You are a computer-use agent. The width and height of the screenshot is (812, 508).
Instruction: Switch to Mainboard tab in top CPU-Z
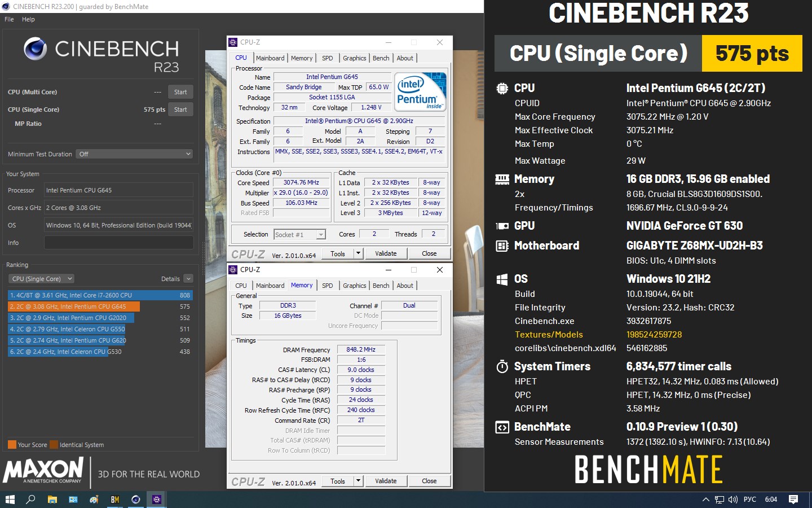tap(270, 58)
